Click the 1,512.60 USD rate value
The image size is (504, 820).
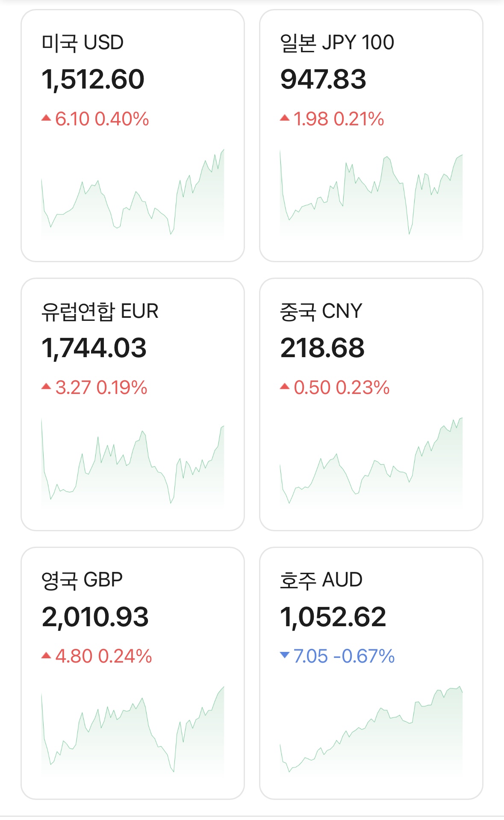93,80
